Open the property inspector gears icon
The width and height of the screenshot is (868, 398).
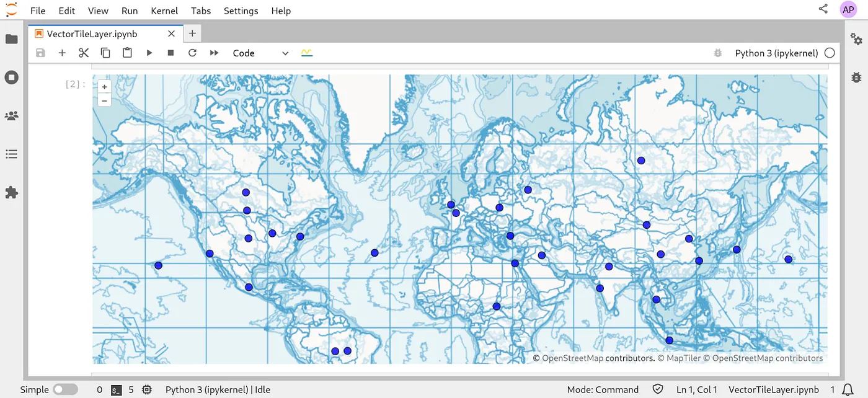click(x=856, y=39)
